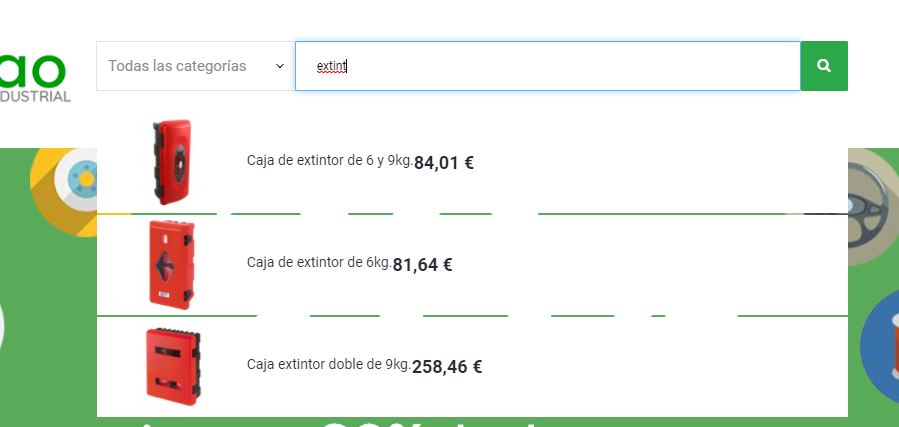Focus the search field containing 'extint'

tap(548, 66)
